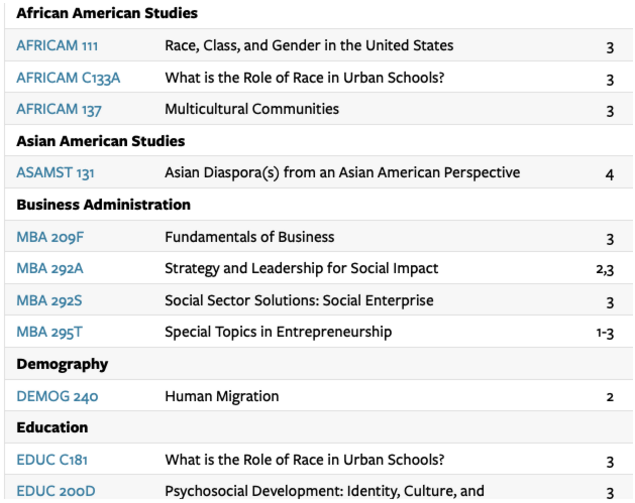635x503 pixels.
Task: Click the Demography section heading
Action: click(x=62, y=364)
